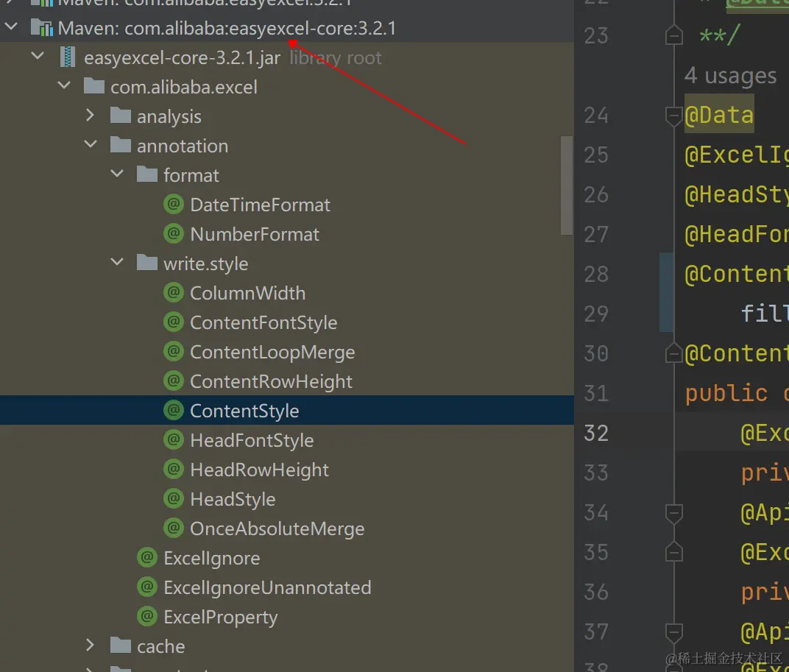This screenshot has height=672, width=789.
Task: Select OnceAbsoluteMerge class entry
Action: [277, 528]
